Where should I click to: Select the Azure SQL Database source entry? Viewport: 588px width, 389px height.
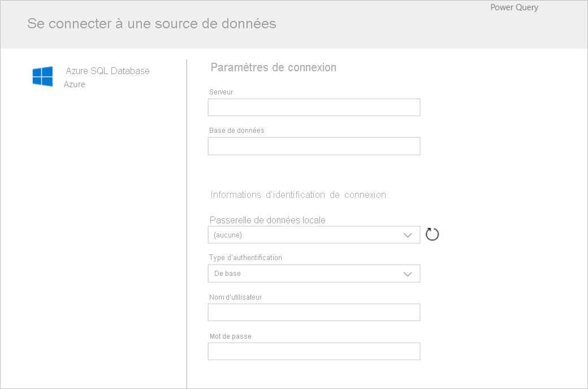click(x=107, y=71)
